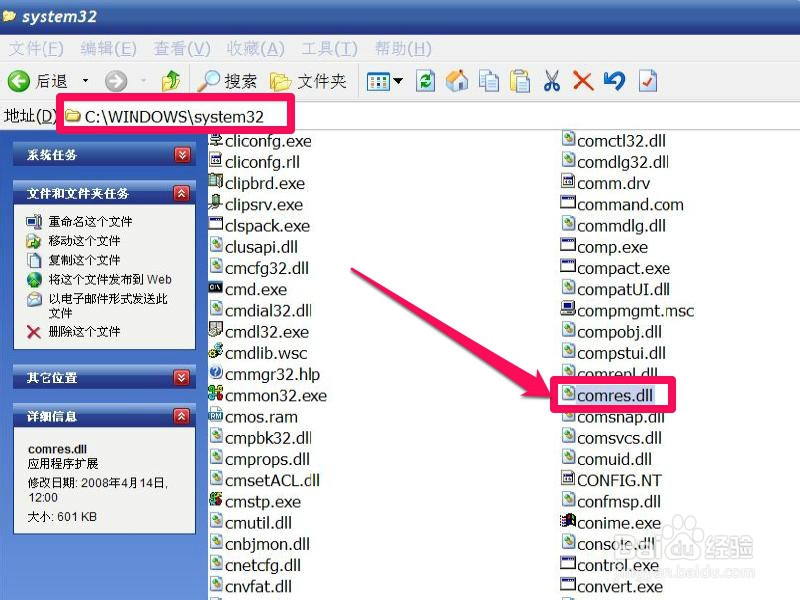
Task: Select the file named clusapi.dll
Action: click(261, 247)
